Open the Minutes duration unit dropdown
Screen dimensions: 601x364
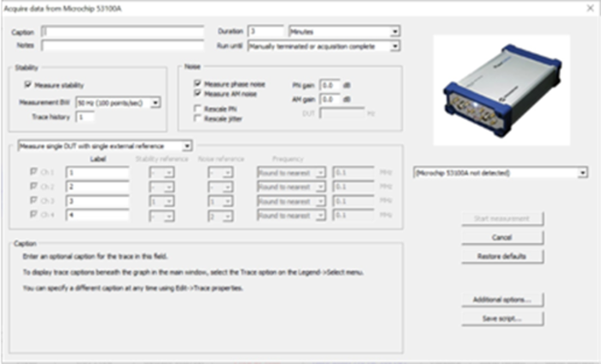[x=344, y=32]
